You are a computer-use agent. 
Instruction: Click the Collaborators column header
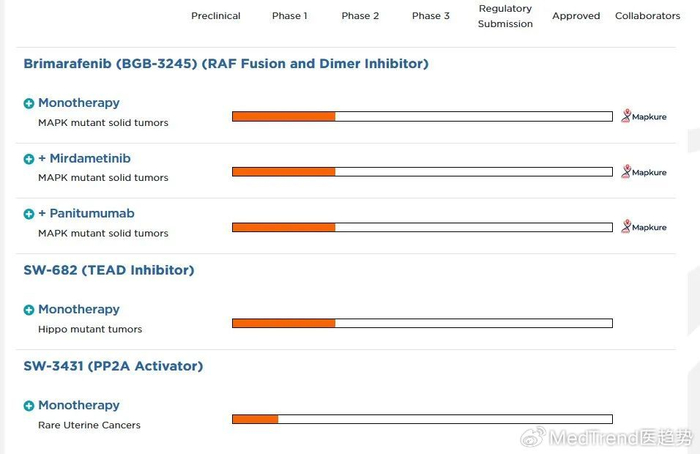[647, 16]
